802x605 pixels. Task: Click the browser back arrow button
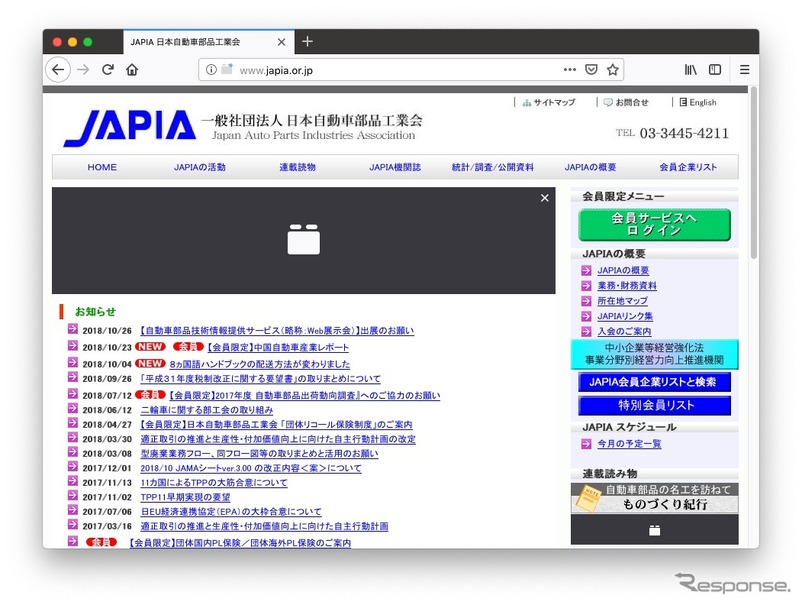point(58,70)
